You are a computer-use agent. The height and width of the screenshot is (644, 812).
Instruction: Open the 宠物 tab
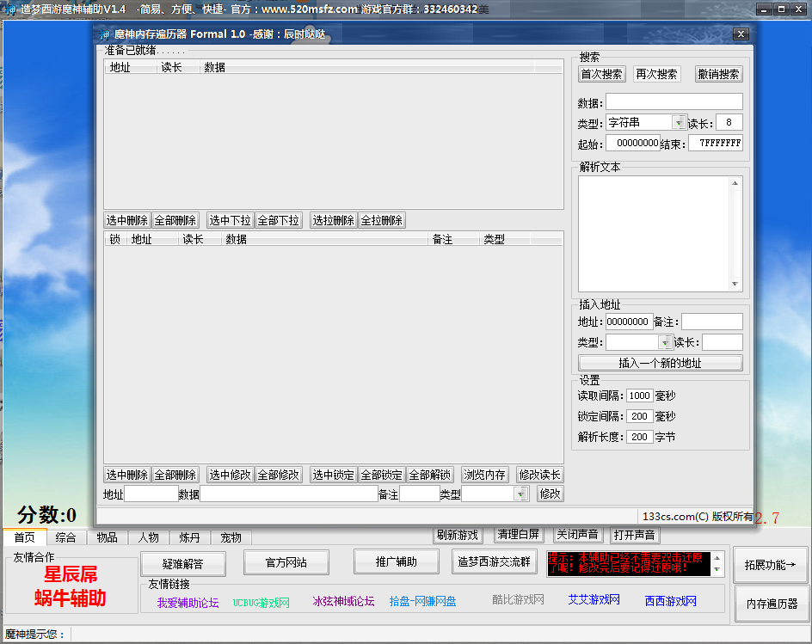coord(231,537)
